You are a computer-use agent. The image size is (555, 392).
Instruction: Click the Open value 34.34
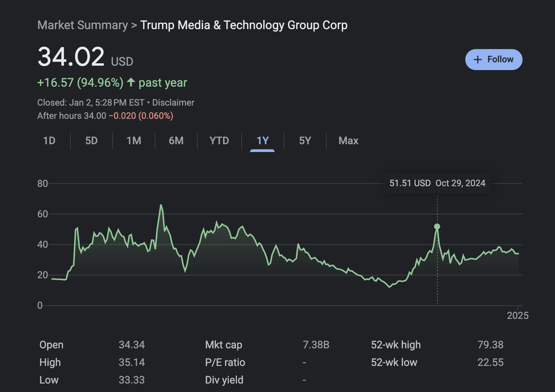(132, 345)
